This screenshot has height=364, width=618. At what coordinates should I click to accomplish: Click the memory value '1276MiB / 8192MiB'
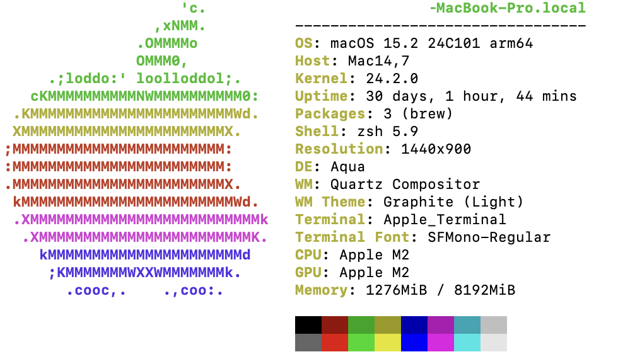[441, 290]
